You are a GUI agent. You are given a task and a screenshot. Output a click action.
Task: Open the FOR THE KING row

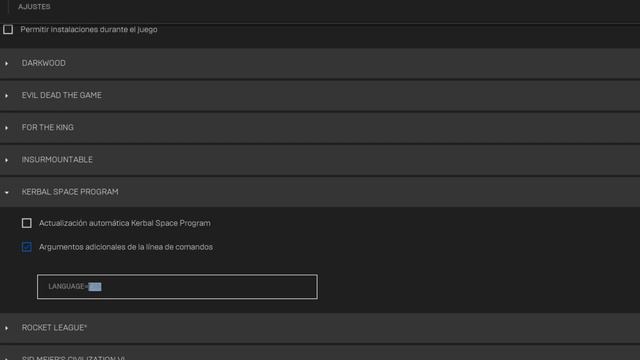point(320,128)
